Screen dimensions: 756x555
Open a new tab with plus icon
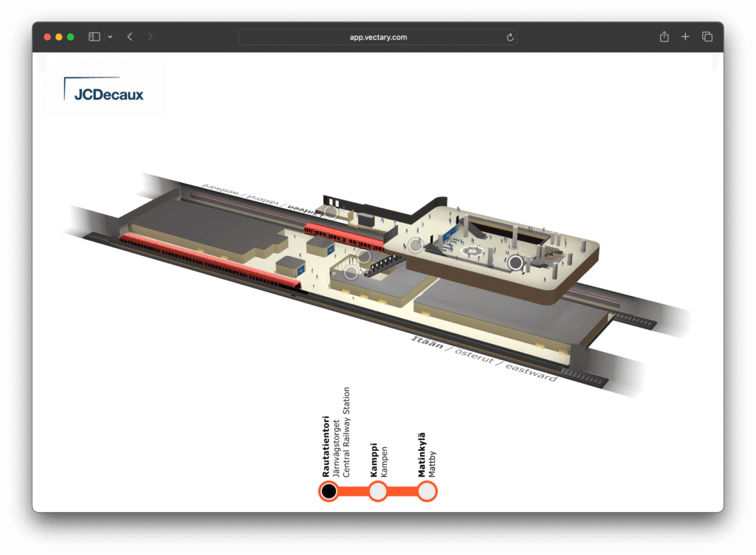tap(685, 37)
